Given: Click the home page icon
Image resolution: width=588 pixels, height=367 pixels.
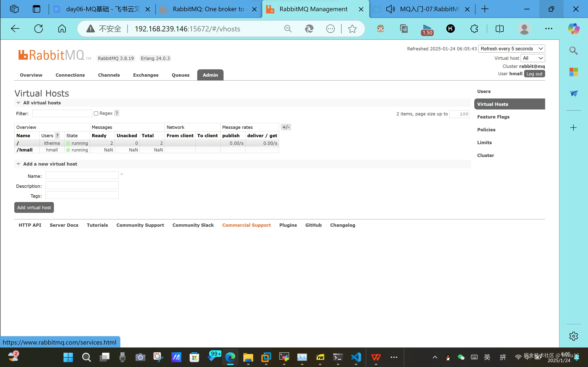Looking at the screenshot, I should 62,29.
